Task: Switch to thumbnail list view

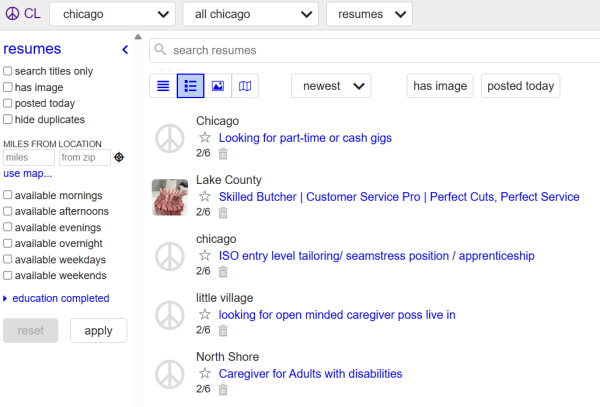Action: [190, 86]
